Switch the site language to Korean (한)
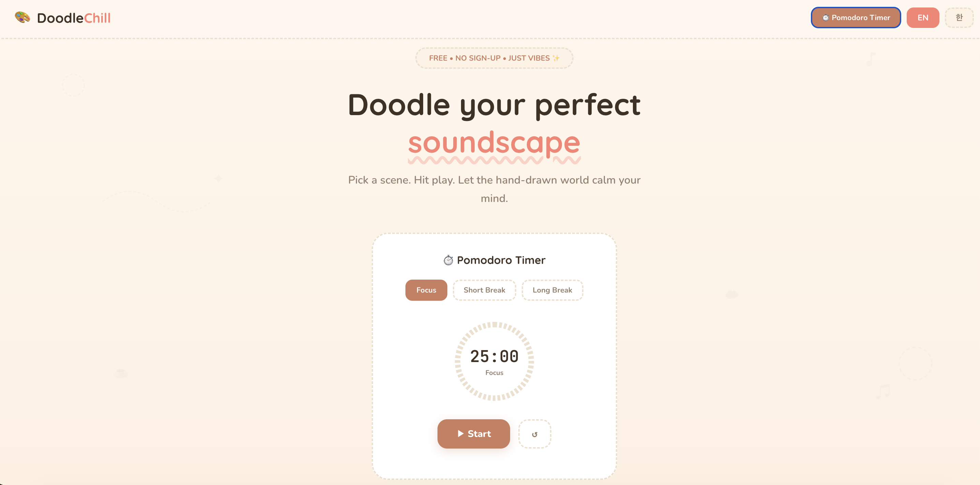980x485 pixels. tap(959, 17)
